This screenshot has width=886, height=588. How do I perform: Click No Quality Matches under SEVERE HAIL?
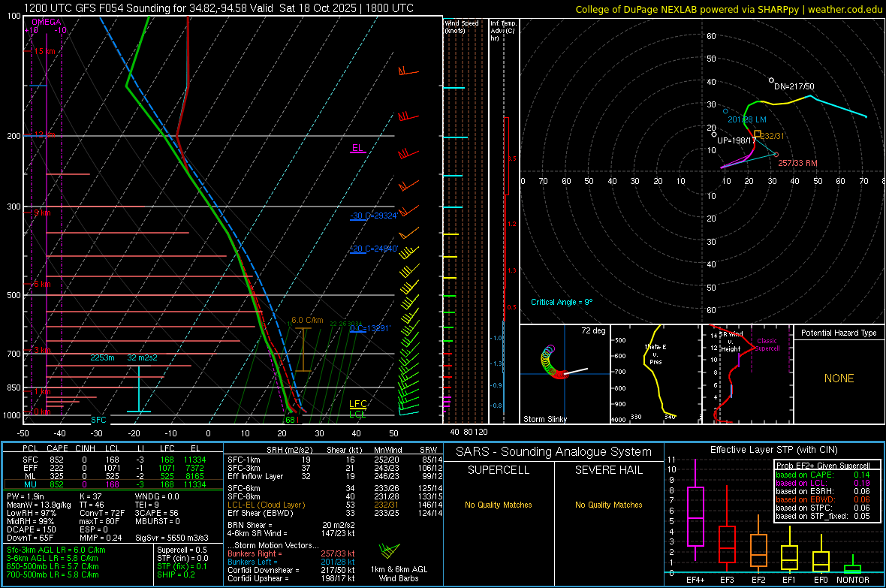coord(608,505)
